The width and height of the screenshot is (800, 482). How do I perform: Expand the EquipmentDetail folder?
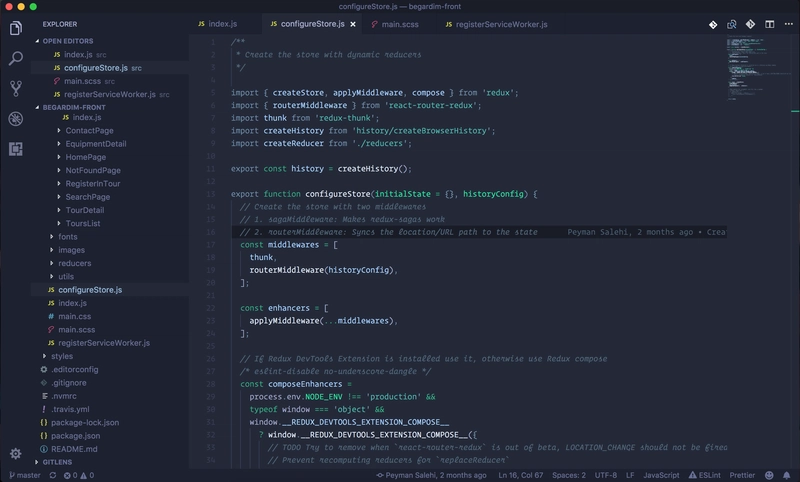pyautogui.click(x=95, y=144)
